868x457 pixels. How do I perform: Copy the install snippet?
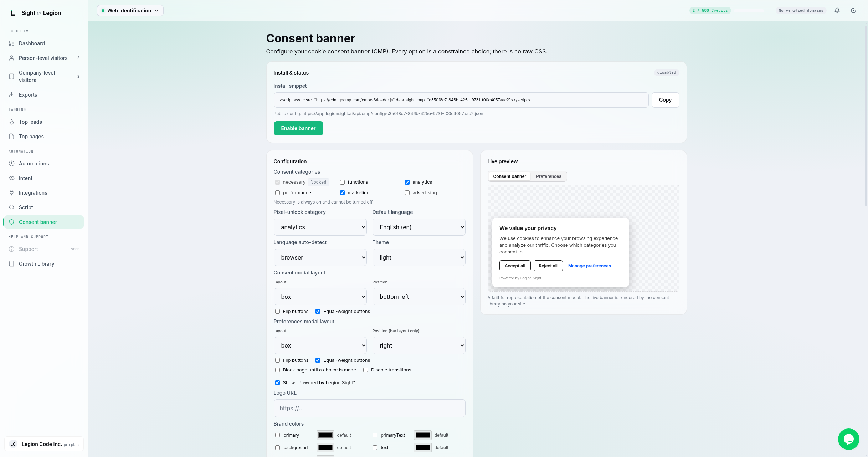(x=665, y=100)
